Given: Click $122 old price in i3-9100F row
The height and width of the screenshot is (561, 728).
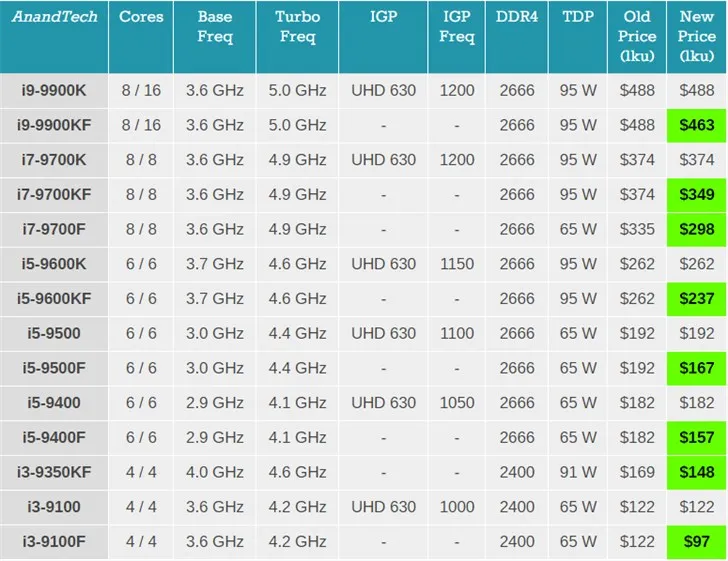Looking at the screenshot, I should [637, 541].
